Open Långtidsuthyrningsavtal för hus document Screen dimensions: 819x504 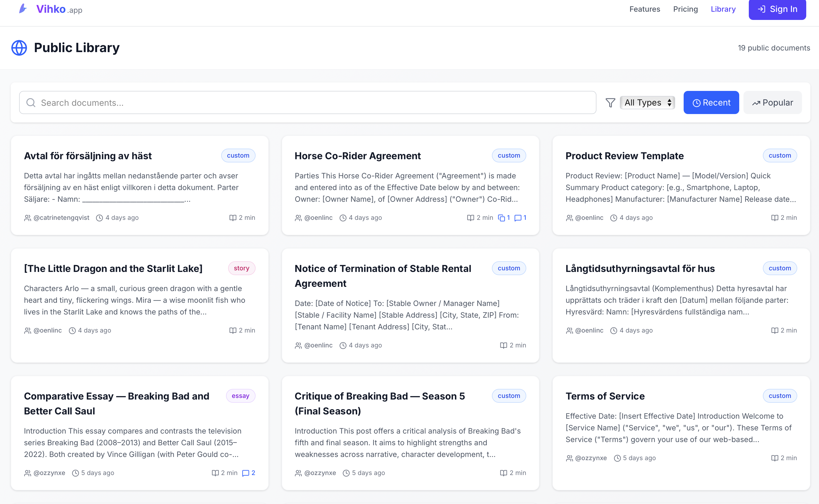[640, 269]
